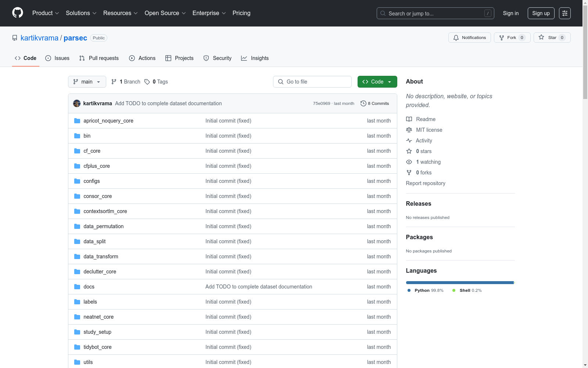Click the Python segment of languages bar
The height and width of the screenshot is (368, 588).
460,283
